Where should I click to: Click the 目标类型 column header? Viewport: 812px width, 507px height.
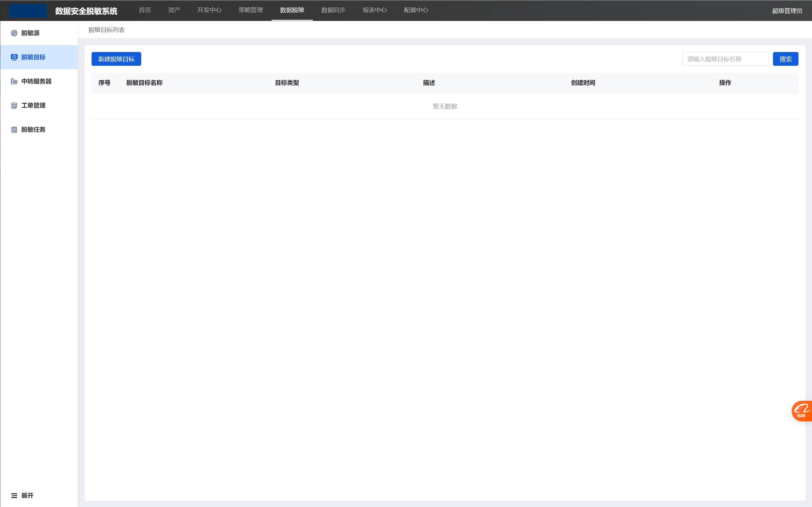[287, 83]
